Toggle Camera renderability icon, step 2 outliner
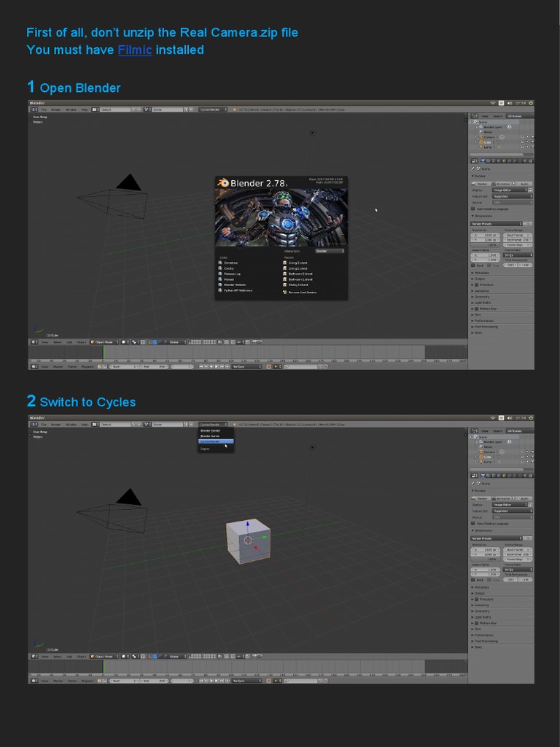560x747 pixels. point(532,452)
